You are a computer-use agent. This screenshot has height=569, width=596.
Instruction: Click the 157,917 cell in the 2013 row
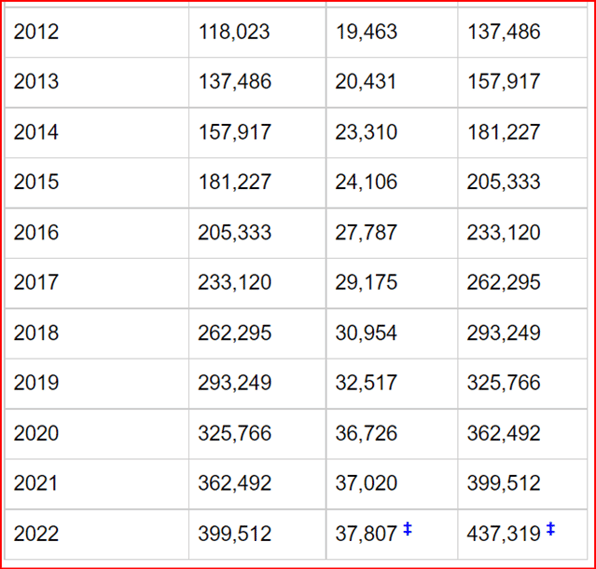pyautogui.click(x=523, y=82)
